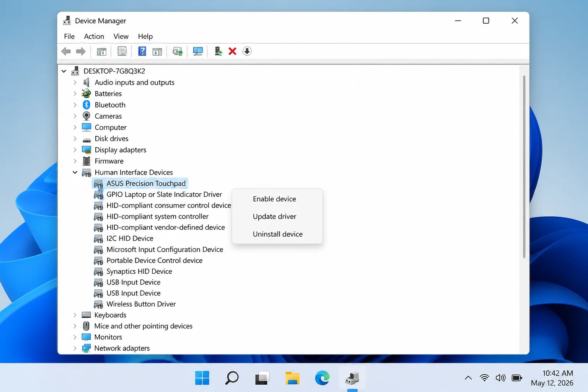Select I2C HID Device

[x=130, y=238]
